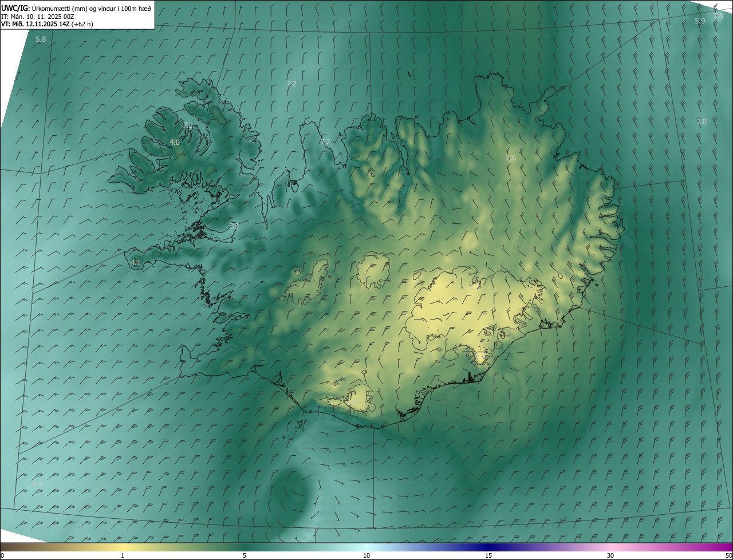Click the colorbar tick label 5
The width and height of the screenshot is (733, 560).
(x=245, y=555)
